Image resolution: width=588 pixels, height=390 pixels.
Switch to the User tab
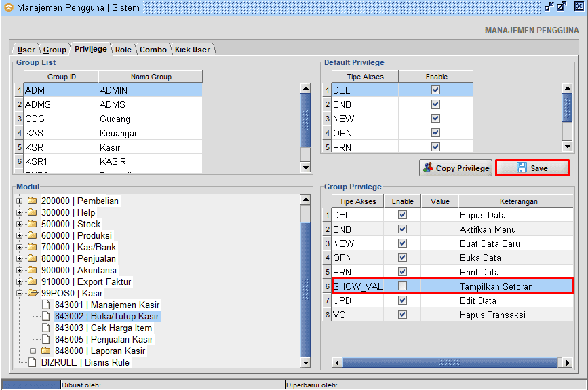[x=26, y=50]
